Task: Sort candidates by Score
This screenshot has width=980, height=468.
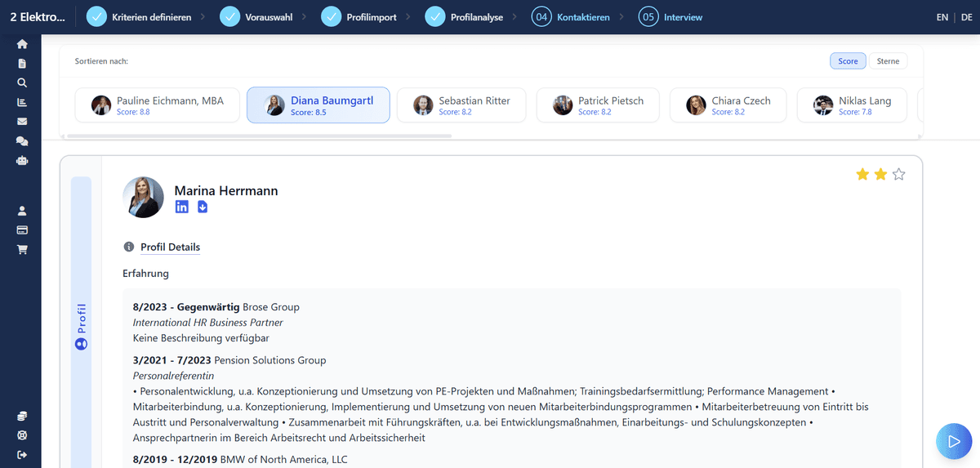Action: click(848, 61)
